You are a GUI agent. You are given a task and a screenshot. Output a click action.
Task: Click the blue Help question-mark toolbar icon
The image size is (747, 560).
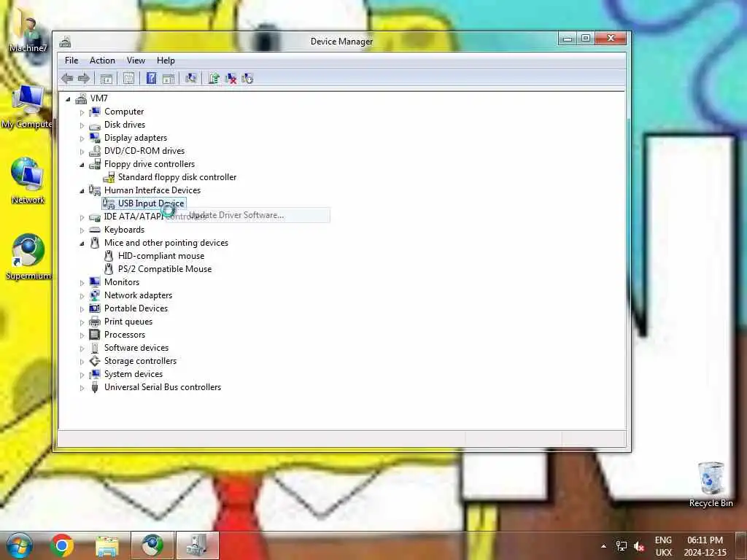pyautogui.click(x=151, y=78)
